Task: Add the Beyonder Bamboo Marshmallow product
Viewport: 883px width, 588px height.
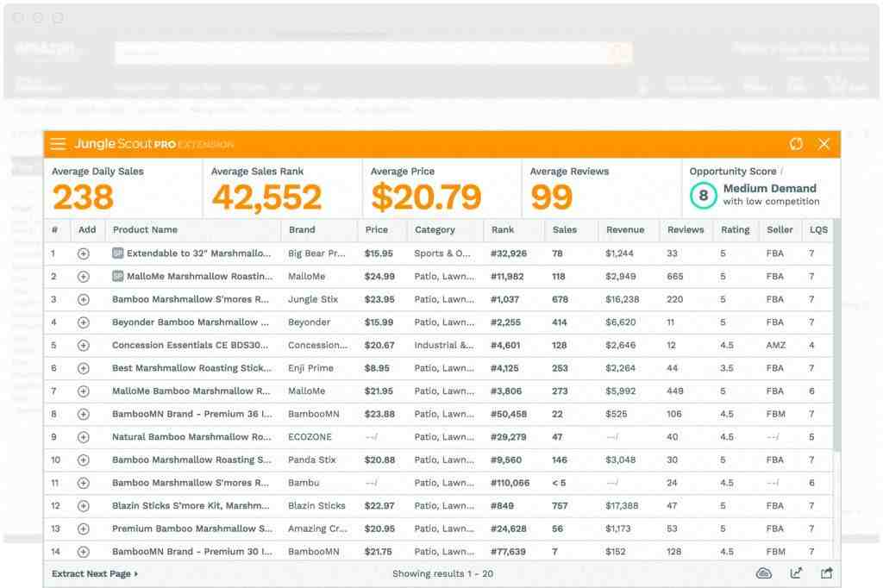Action: click(x=84, y=322)
